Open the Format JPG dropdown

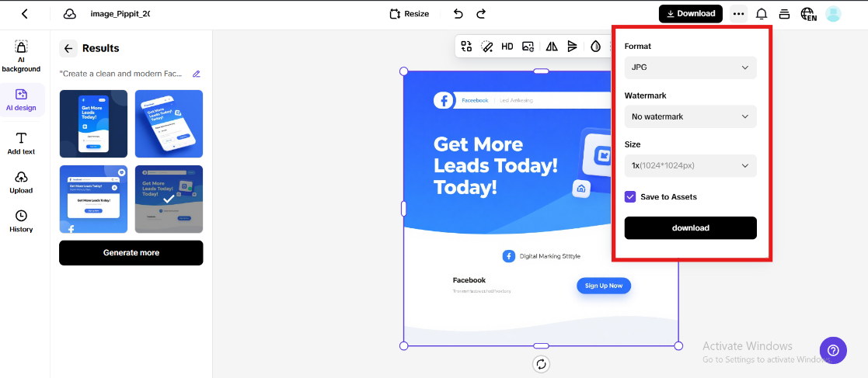click(690, 68)
